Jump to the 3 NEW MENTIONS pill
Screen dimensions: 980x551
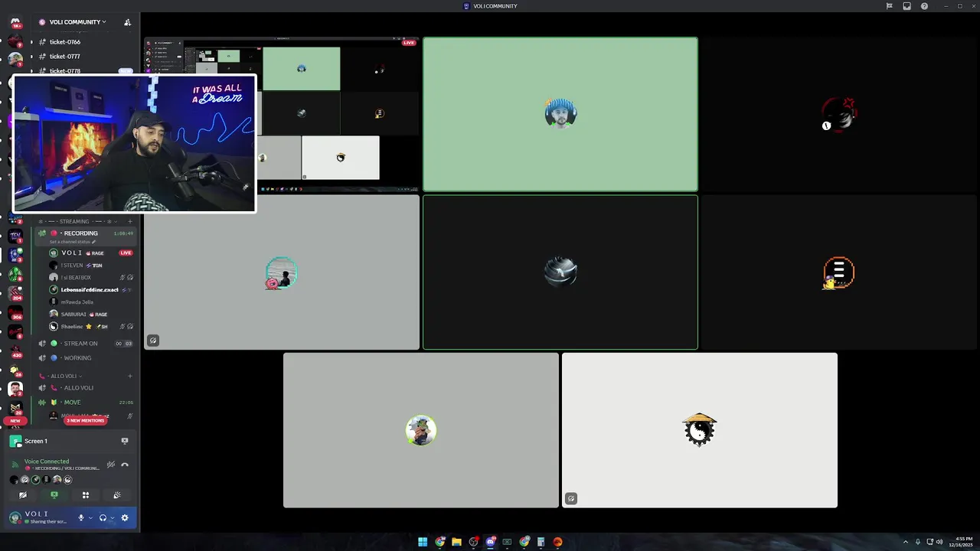85,420
